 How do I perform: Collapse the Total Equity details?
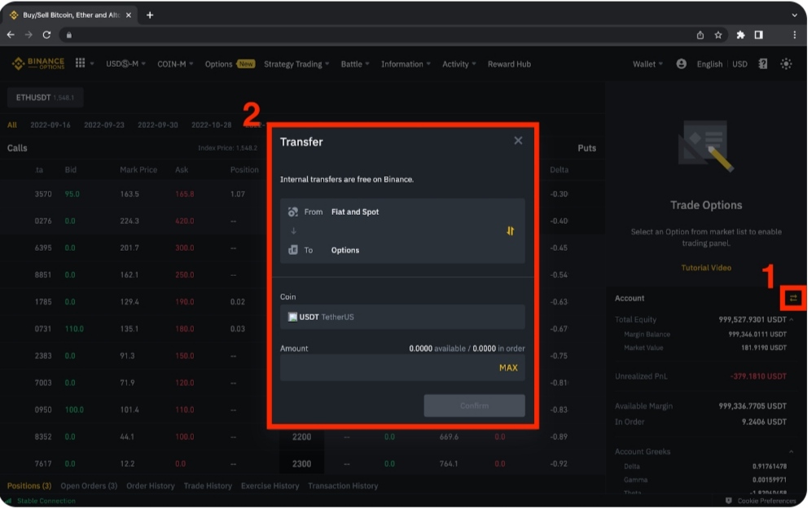(792, 320)
